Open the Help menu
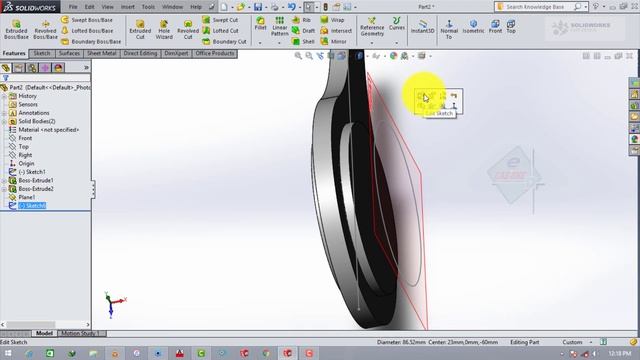The image size is (640, 360). (x=196, y=7)
